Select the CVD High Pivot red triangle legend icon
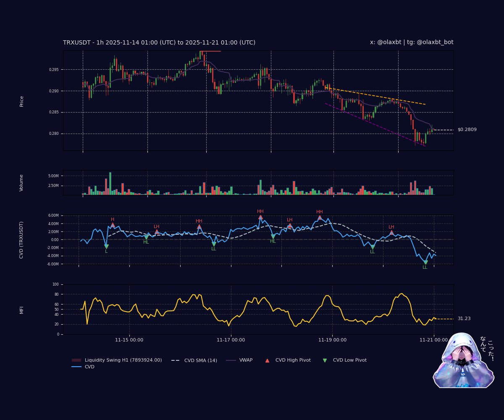504x420 pixels. point(267,360)
